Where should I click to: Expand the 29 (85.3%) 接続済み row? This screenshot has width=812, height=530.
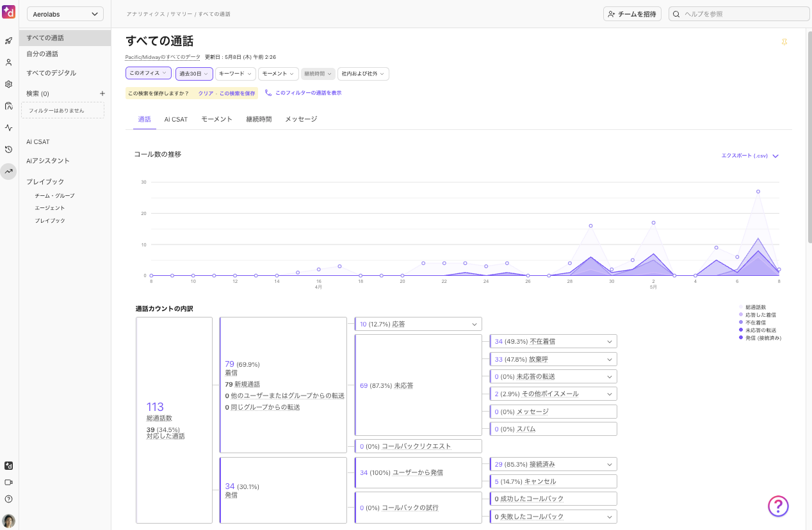pyautogui.click(x=553, y=464)
